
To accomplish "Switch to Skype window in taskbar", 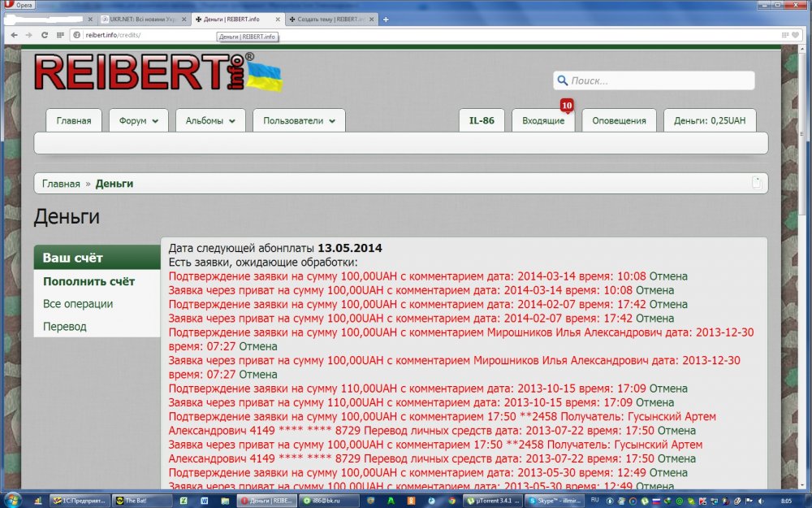I will coord(554,501).
